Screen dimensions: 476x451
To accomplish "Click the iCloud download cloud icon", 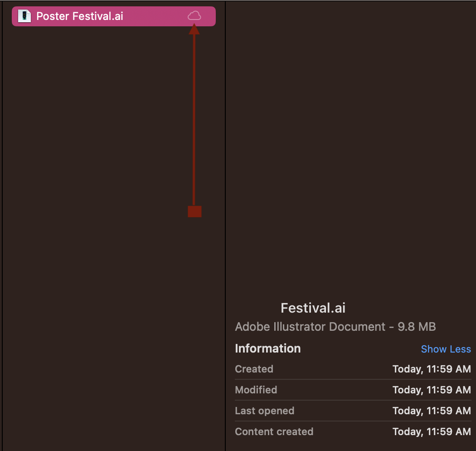I will (x=194, y=16).
